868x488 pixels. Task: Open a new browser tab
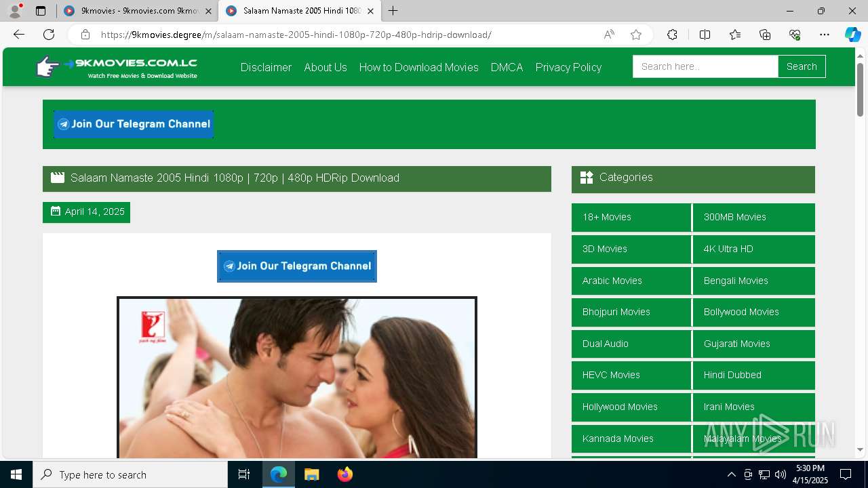point(393,11)
